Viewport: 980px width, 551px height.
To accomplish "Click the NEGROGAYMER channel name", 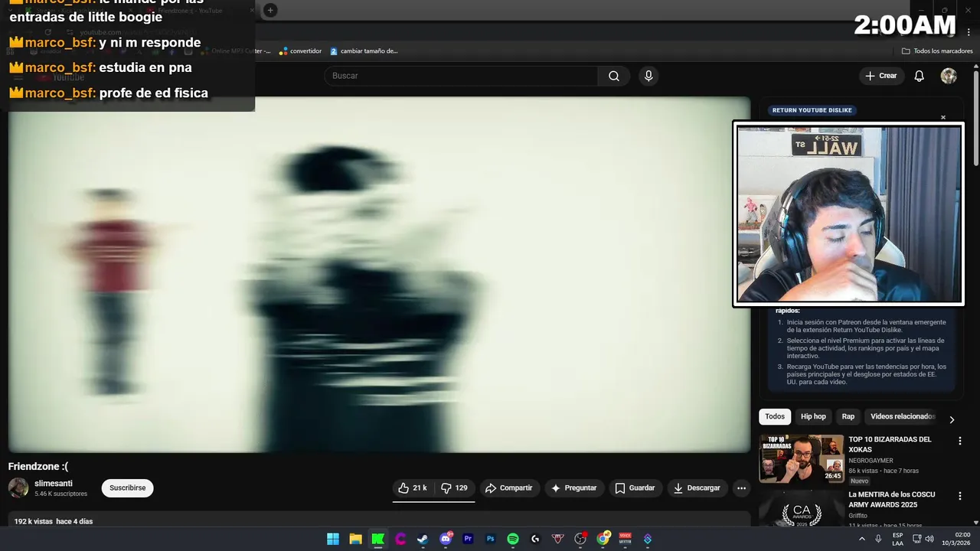I will [x=871, y=461].
